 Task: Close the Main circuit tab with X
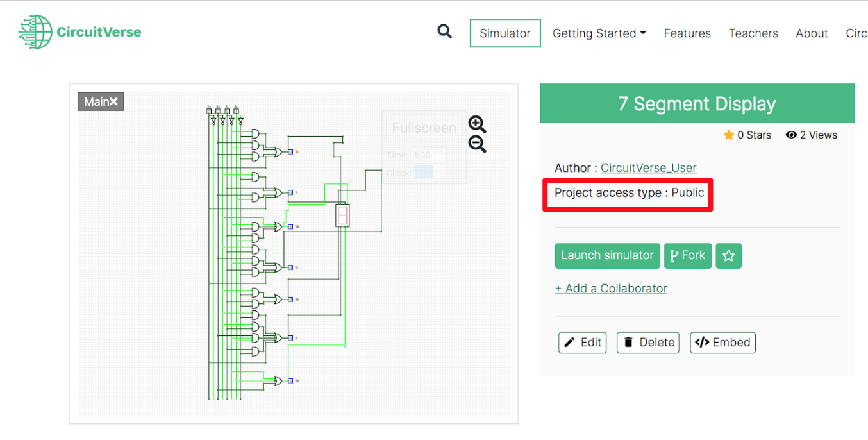[113, 101]
